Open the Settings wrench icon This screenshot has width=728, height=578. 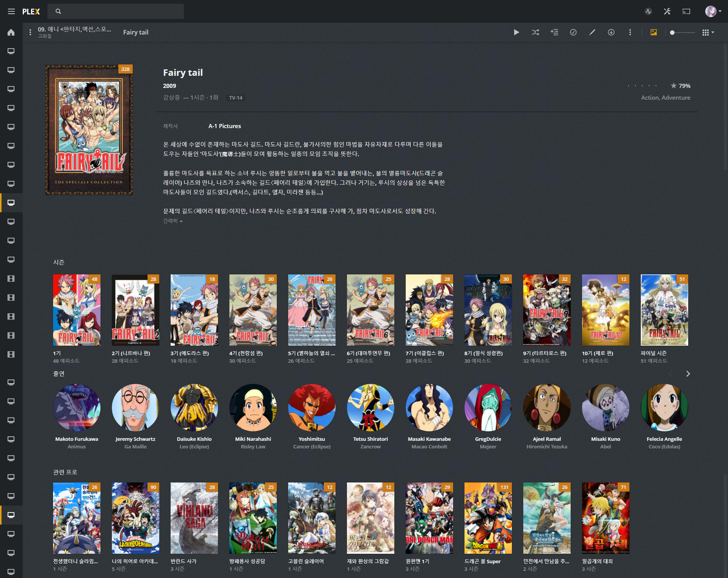(x=667, y=11)
